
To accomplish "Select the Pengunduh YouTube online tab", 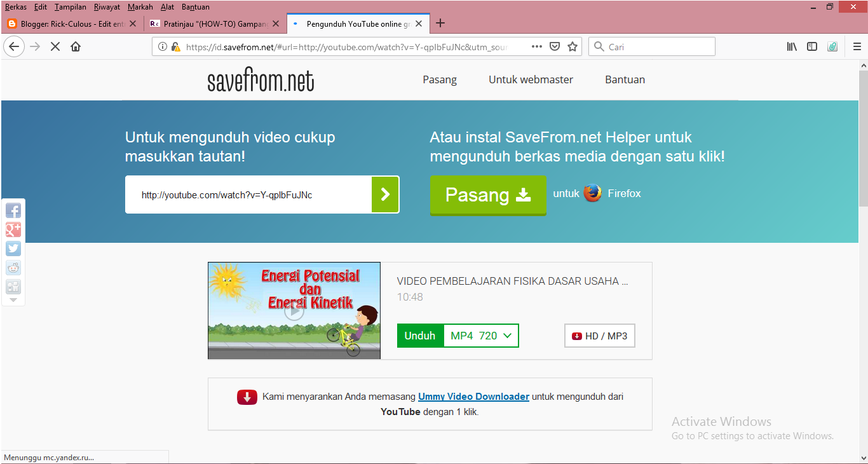I will point(358,24).
